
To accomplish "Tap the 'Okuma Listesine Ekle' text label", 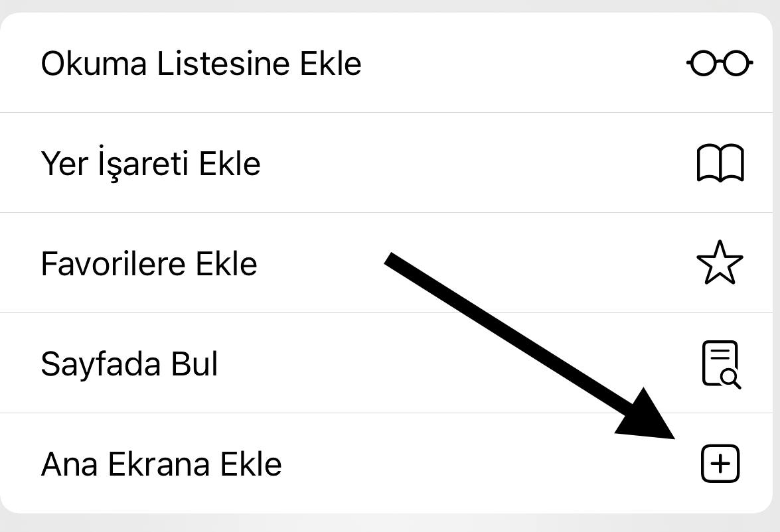I will click(200, 64).
